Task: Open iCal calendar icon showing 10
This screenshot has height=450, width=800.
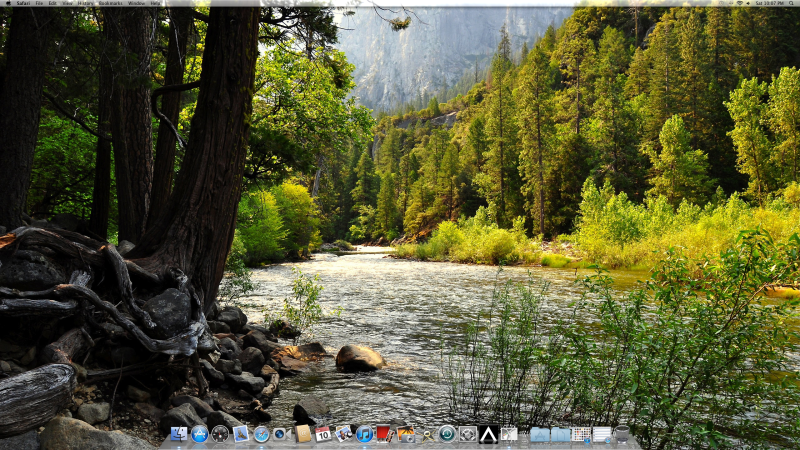Action: coord(322,434)
